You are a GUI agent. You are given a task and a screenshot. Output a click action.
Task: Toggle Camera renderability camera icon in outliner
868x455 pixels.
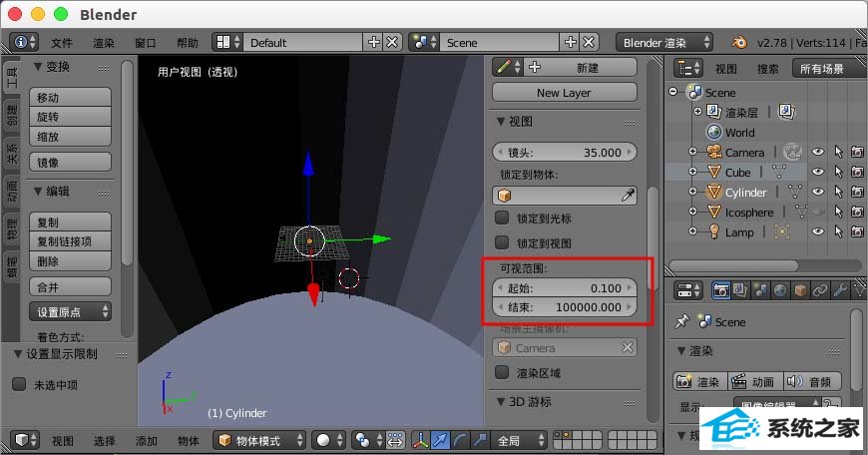(x=857, y=152)
